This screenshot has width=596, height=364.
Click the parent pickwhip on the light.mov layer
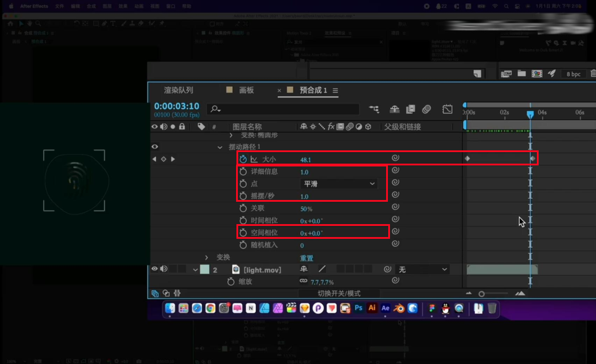[387, 269]
